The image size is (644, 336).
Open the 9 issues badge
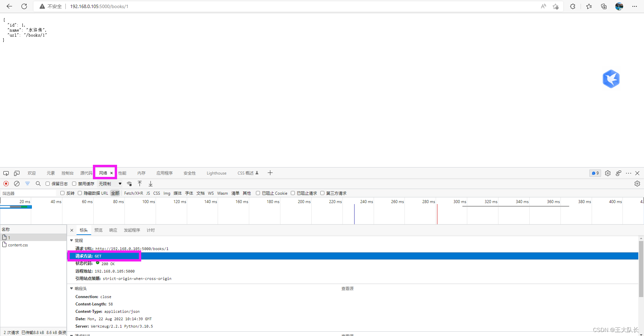[x=595, y=173]
